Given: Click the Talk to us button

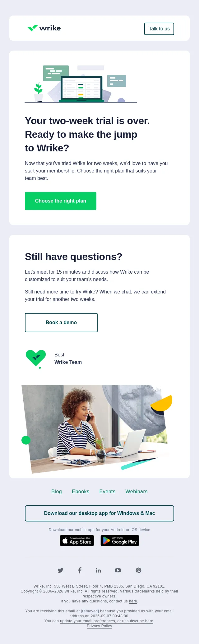Looking at the screenshot, I should click(x=159, y=29).
